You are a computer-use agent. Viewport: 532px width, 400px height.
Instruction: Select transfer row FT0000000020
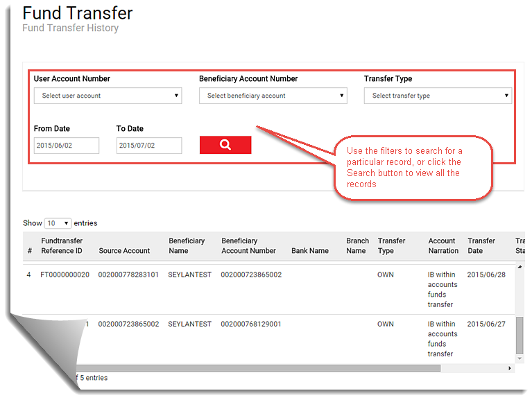click(x=65, y=275)
